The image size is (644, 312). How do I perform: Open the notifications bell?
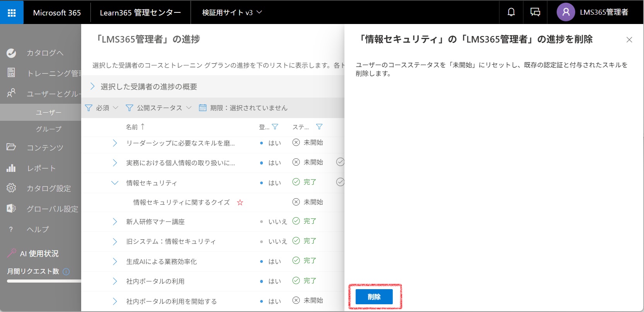pyautogui.click(x=511, y=12)
